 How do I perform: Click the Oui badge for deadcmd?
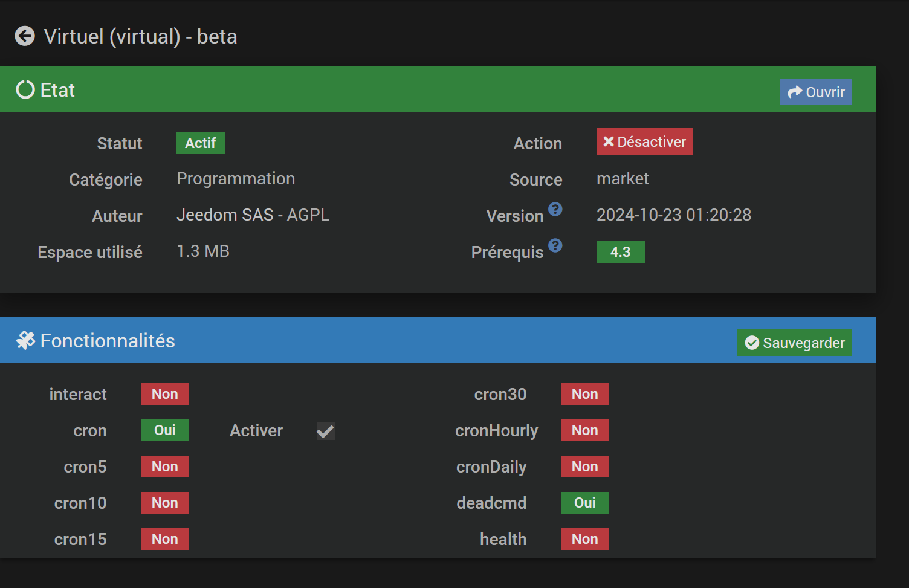585,503
